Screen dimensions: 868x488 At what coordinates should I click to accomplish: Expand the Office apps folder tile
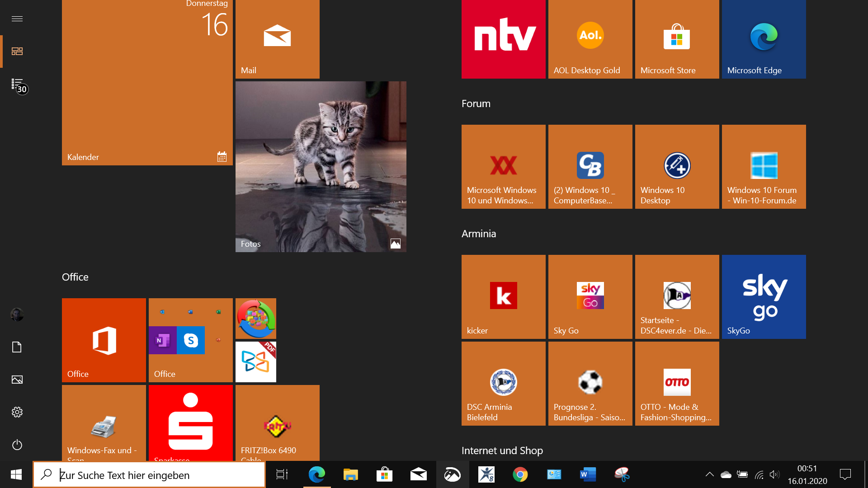(190, 340)
